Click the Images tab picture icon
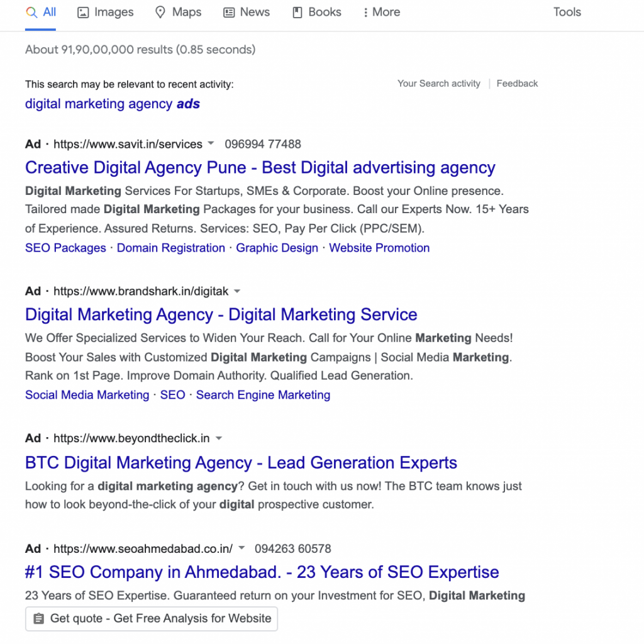Screen dimensions: 644x644 83,13
